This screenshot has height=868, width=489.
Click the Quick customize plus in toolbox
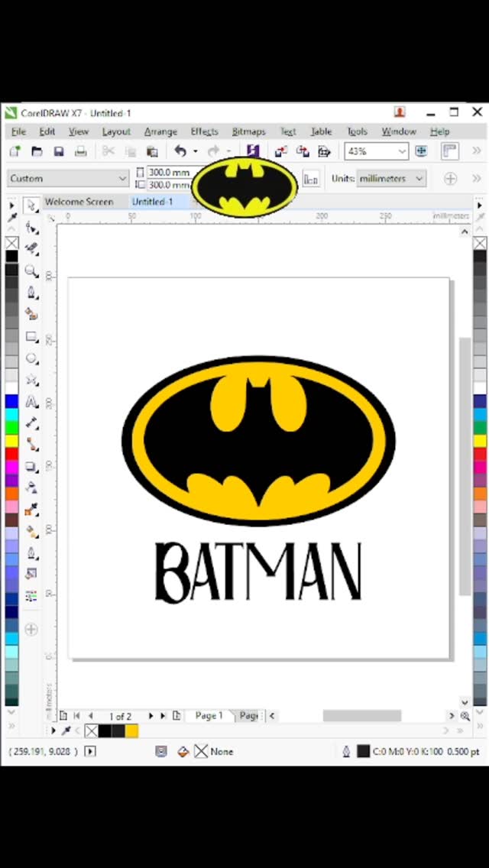coord(31,630)
